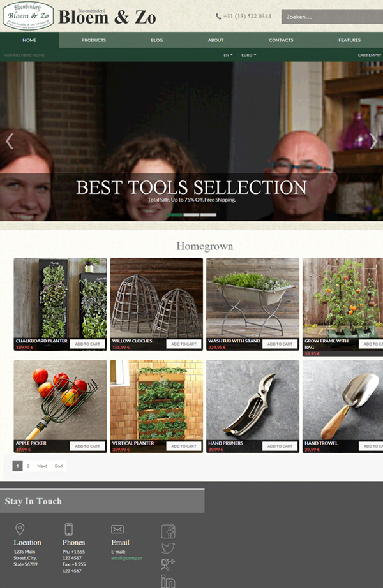Advance slider with right arrow
The image size is (383, 588).
373,142
